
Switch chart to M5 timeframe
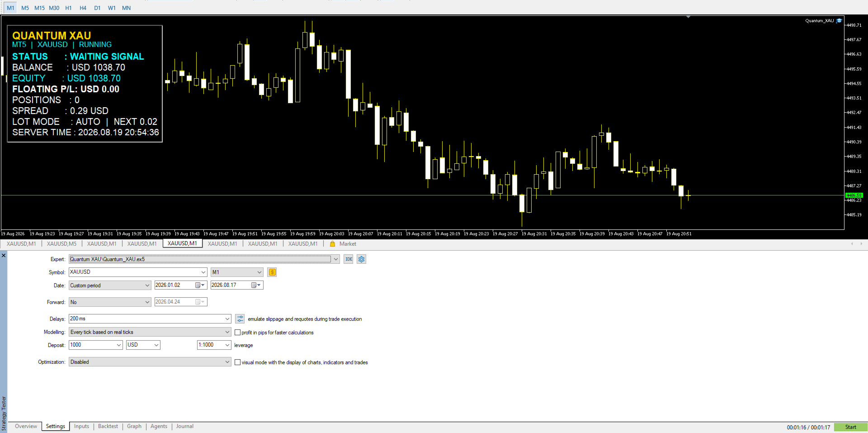(25, 8)
